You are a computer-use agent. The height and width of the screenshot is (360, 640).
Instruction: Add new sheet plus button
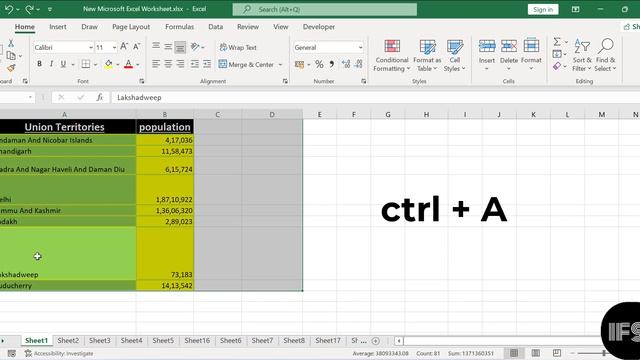click(376, 340)
